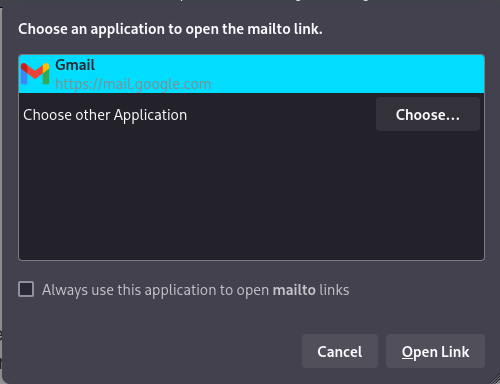The height and width of the screenshot is (384, 500).
Task: Enable Always use this application checkbox
Action: coord(26,289)
